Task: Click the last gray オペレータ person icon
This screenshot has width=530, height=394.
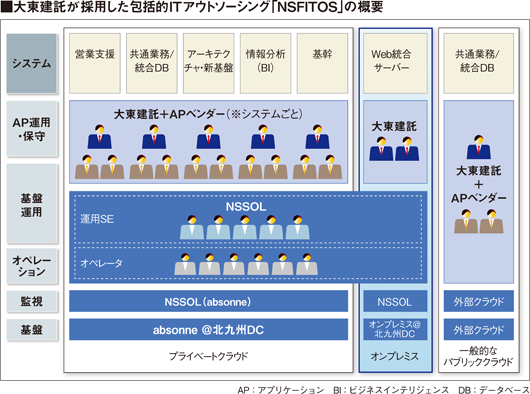Action: click(x=307, y=264)
